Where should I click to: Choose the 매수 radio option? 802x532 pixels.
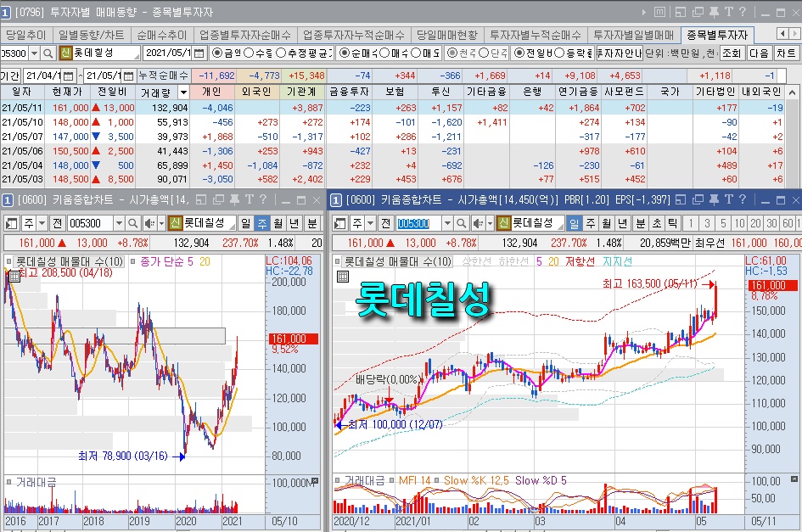[x=385, y=53]
